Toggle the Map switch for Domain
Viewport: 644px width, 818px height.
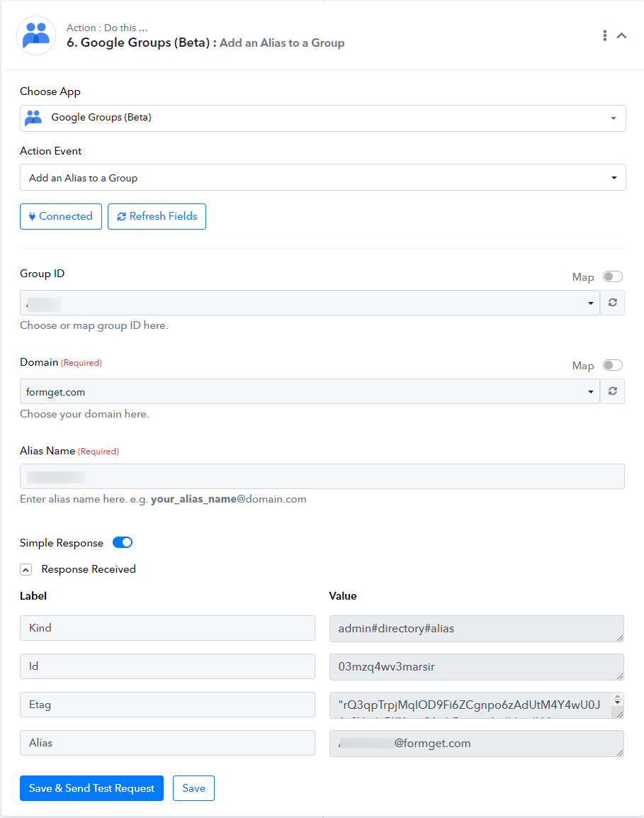(x=613, y=365)
